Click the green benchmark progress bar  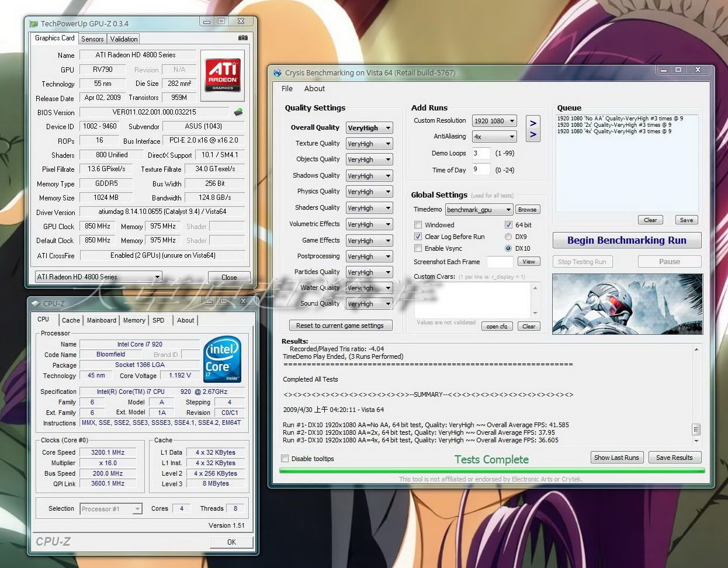[x=491, y=470]
